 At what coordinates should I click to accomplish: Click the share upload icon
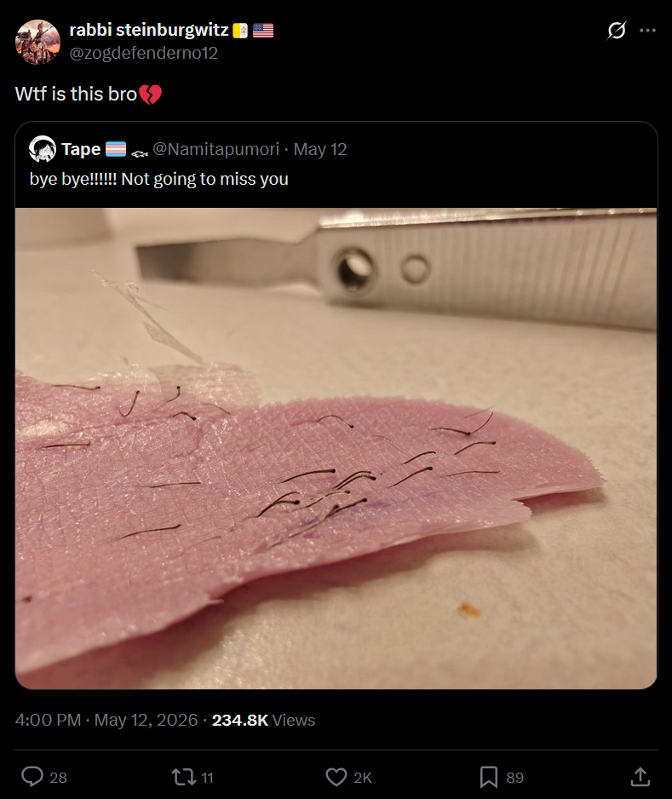(x=640, y=777)
